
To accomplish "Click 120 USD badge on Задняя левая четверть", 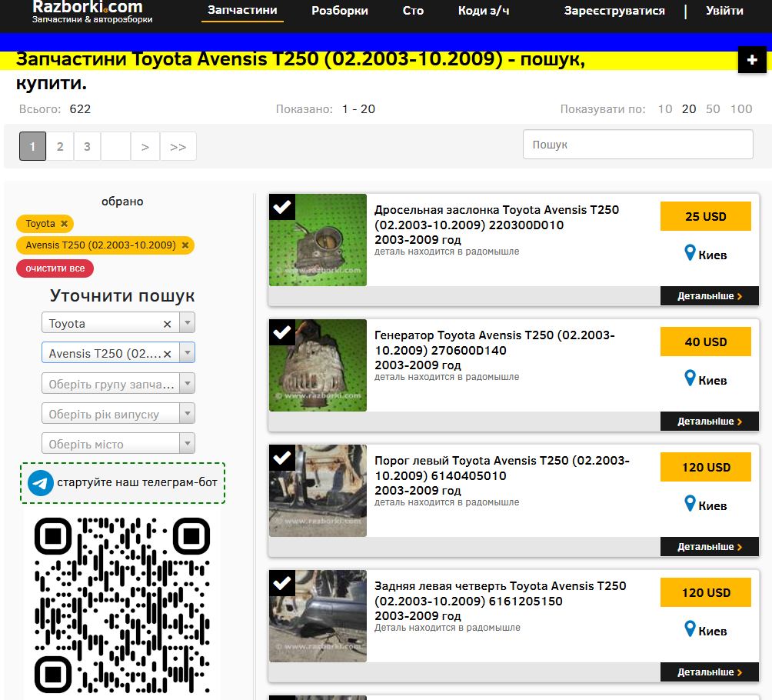I will tap(706, 592).
